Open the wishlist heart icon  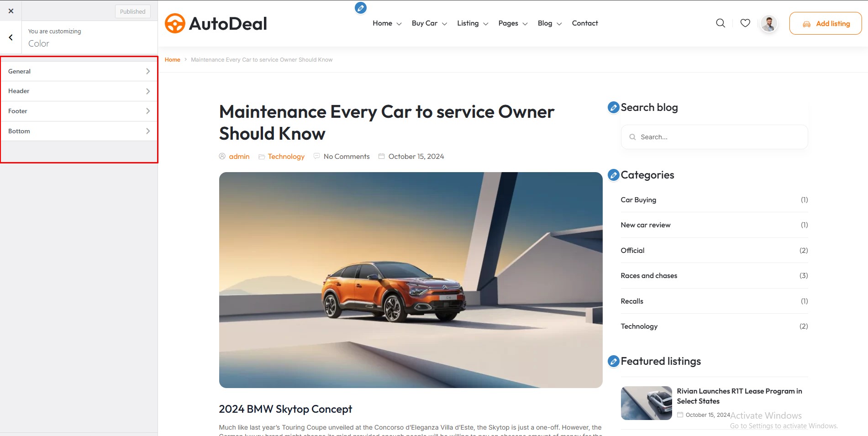[x=745, y=23]
